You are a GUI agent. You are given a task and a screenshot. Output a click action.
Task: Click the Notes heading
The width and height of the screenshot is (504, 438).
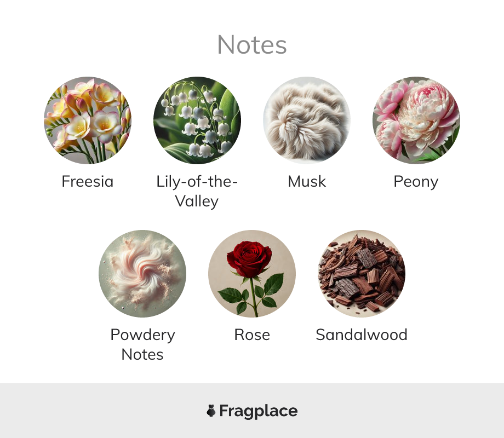click(252, 45)
